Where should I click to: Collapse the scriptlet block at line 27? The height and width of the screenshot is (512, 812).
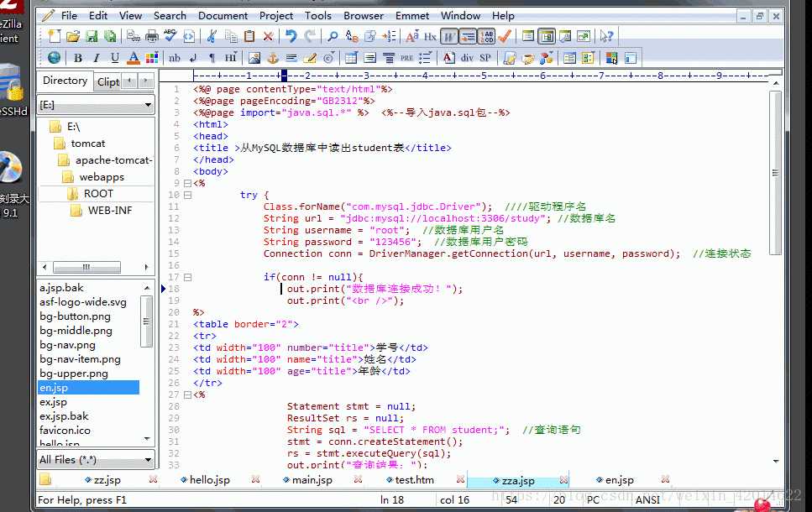tap(187, 395)
